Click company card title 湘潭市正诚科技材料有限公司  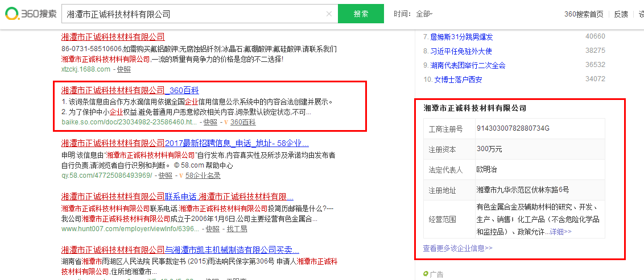click(x=475, y=108)
